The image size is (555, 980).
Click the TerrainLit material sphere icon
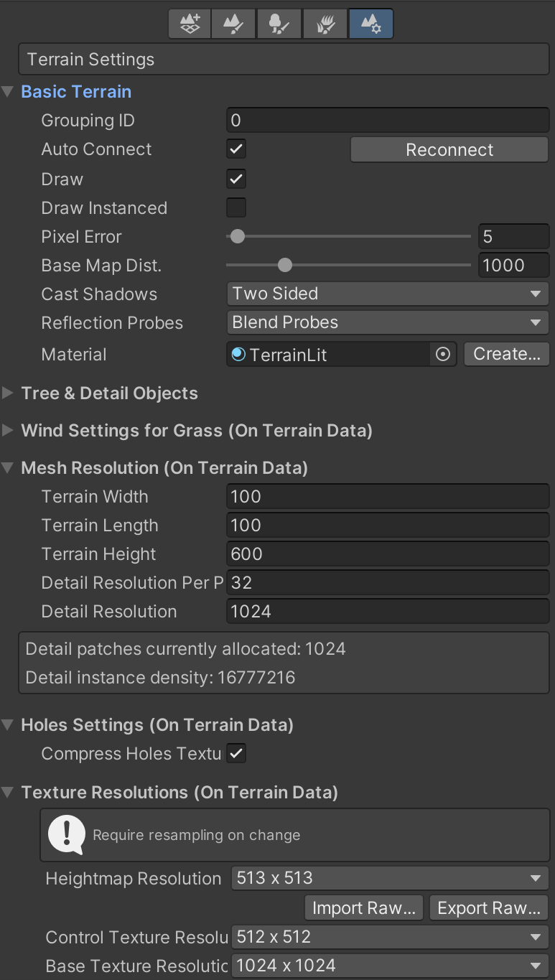point(238,353)
